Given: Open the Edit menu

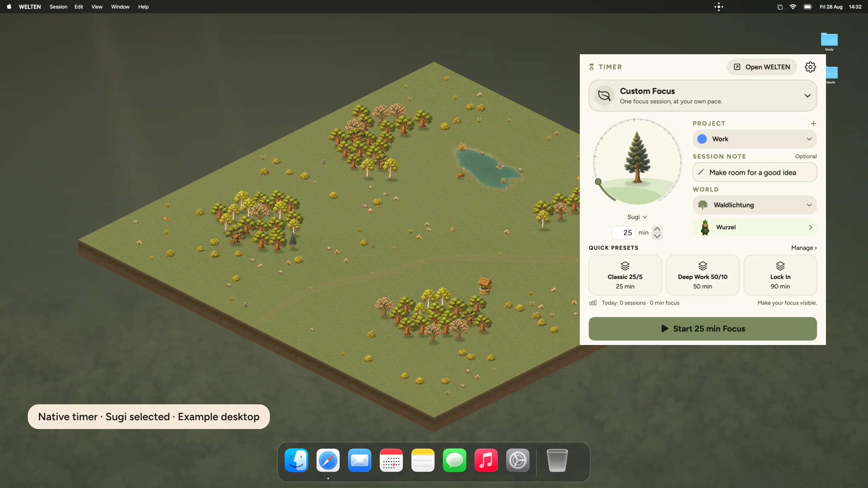Looking at the screenshot, I should coord(79,7).
